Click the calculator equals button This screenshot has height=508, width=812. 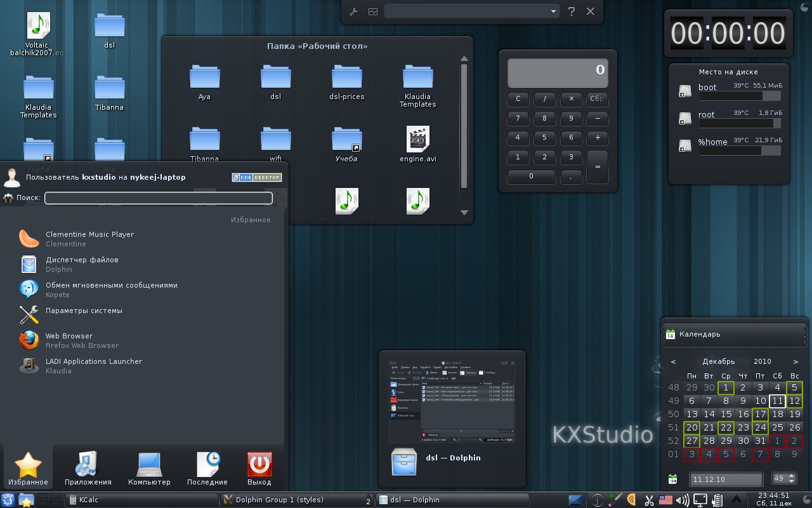tap(598, 166)
